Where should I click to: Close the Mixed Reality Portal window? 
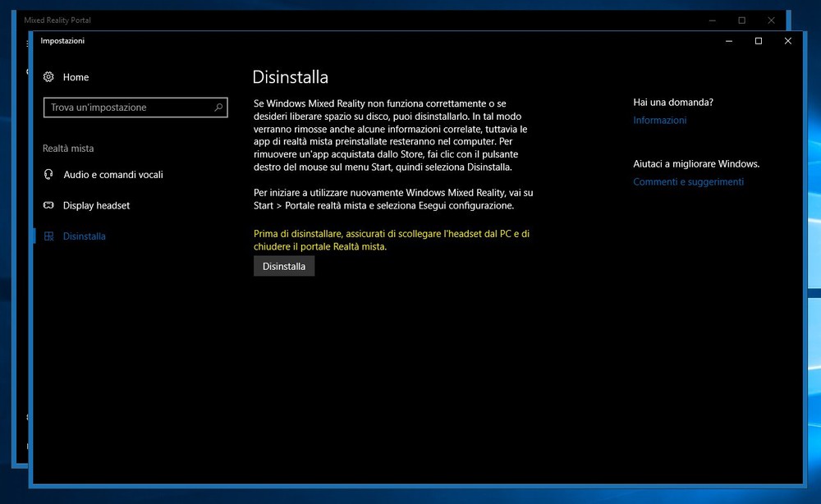[x=771, y=21]
